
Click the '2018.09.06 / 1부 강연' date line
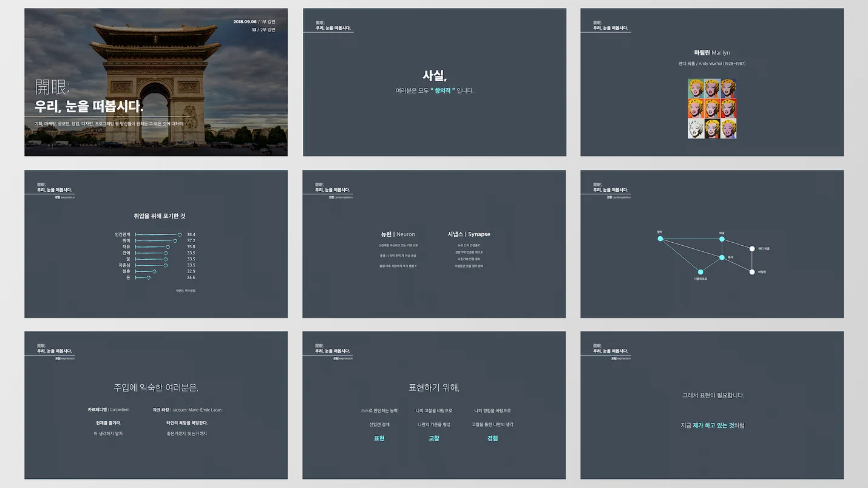[x=254, y=22]
